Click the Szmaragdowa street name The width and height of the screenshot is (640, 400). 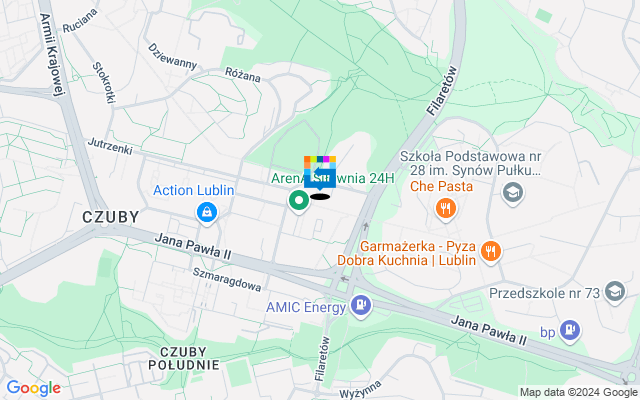pos(227,280)
